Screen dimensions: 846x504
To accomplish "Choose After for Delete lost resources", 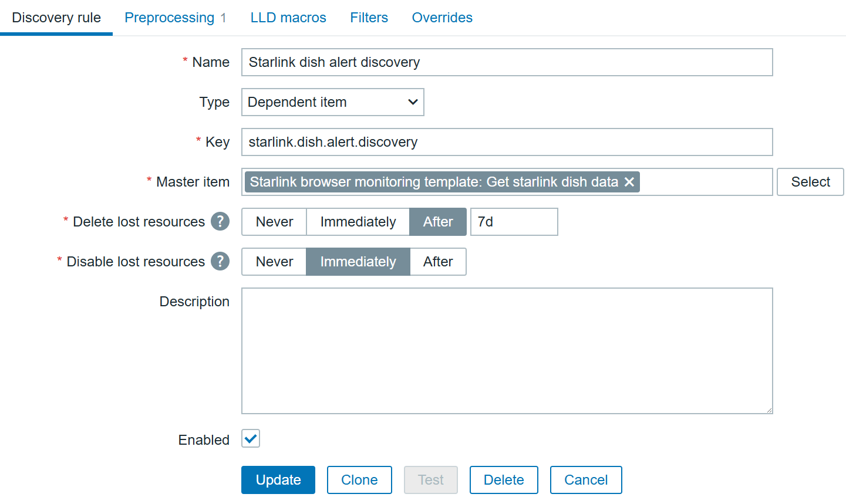I will tap(438, 222).
